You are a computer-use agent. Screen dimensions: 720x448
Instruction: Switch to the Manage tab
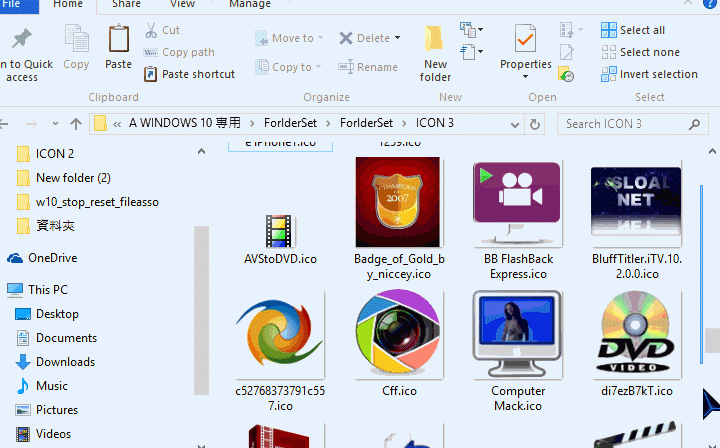[250, 5]
